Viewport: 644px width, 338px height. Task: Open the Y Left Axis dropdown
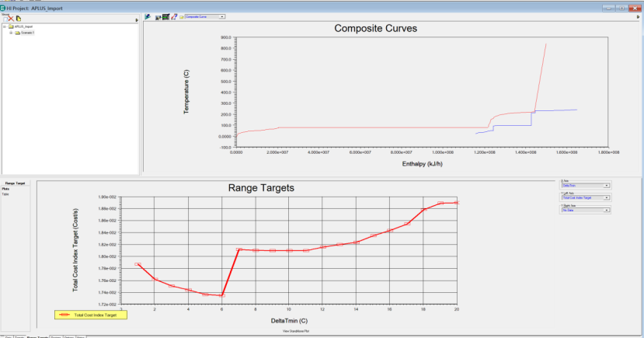(x=606, y=198)
